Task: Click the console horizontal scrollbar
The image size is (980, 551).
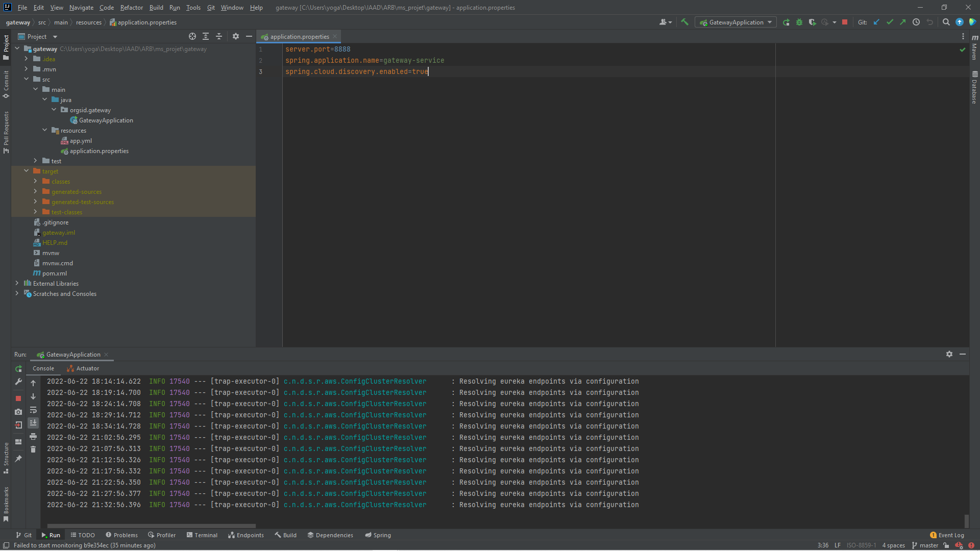Action: (x=151, y=525)
